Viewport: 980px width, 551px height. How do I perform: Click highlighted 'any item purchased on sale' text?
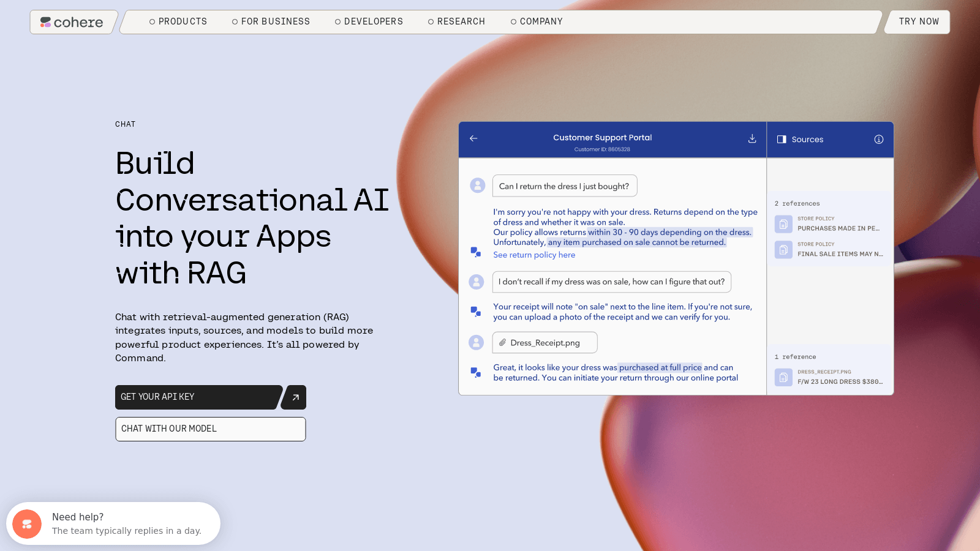tap(636, 242)
